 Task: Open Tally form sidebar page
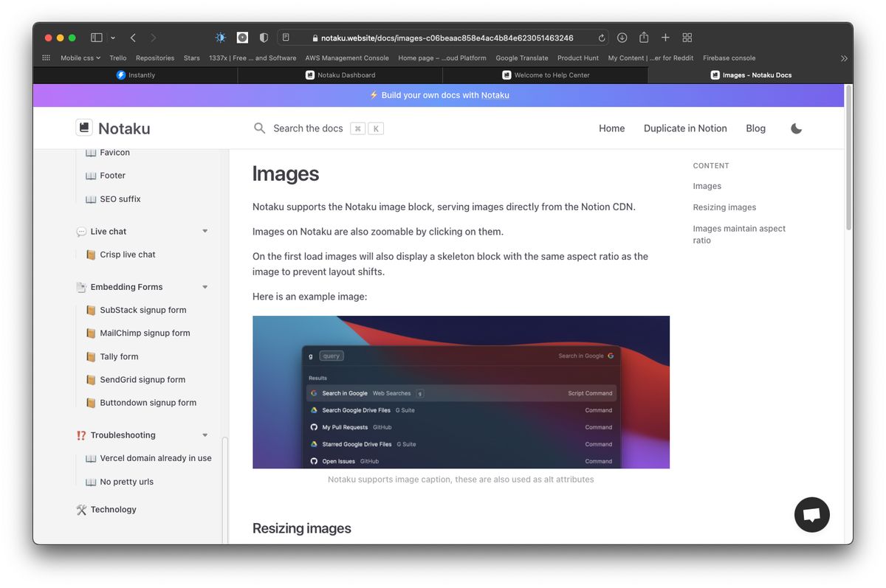119,356
